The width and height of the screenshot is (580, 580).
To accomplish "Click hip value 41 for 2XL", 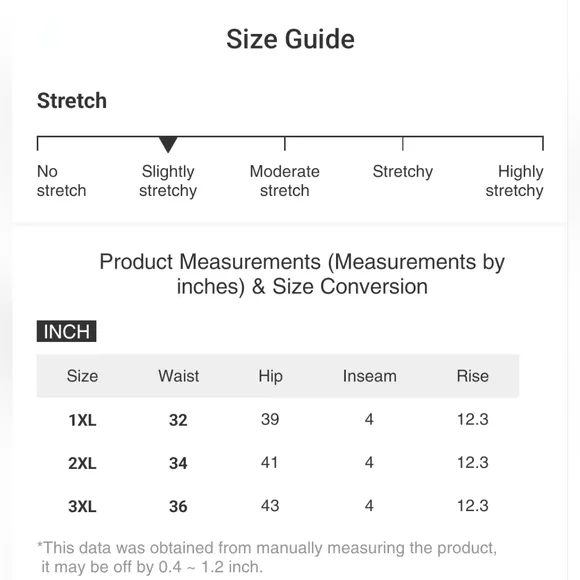I will click(x=270, y=463).
